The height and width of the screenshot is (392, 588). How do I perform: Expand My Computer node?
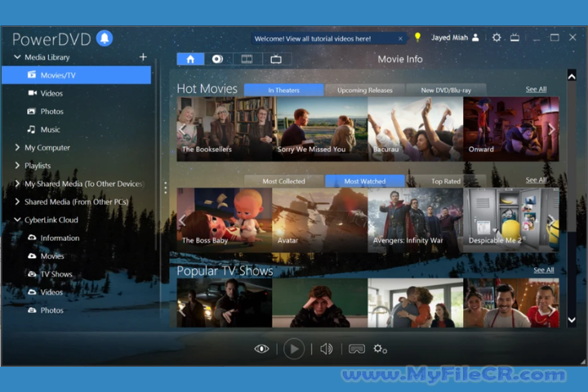[17, 148]
